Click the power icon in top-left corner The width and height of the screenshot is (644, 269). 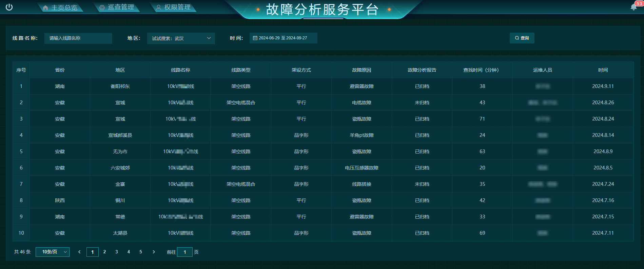[9, 7]
